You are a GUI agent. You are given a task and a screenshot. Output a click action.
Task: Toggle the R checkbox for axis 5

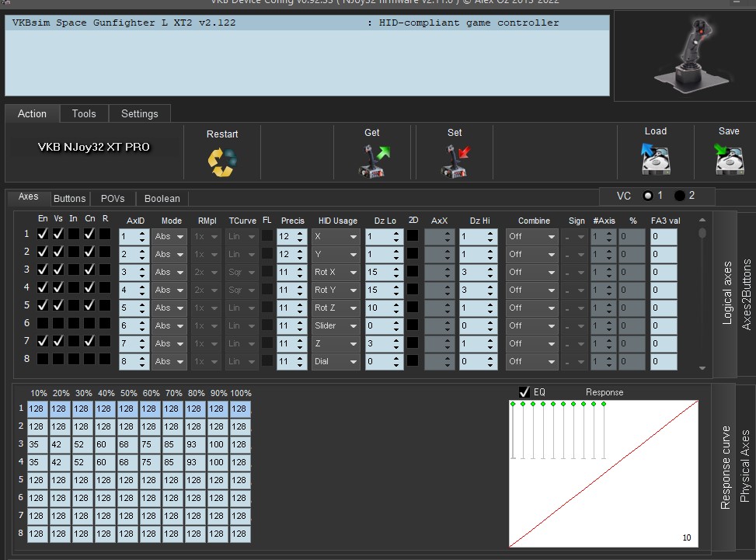coord(105,305)
